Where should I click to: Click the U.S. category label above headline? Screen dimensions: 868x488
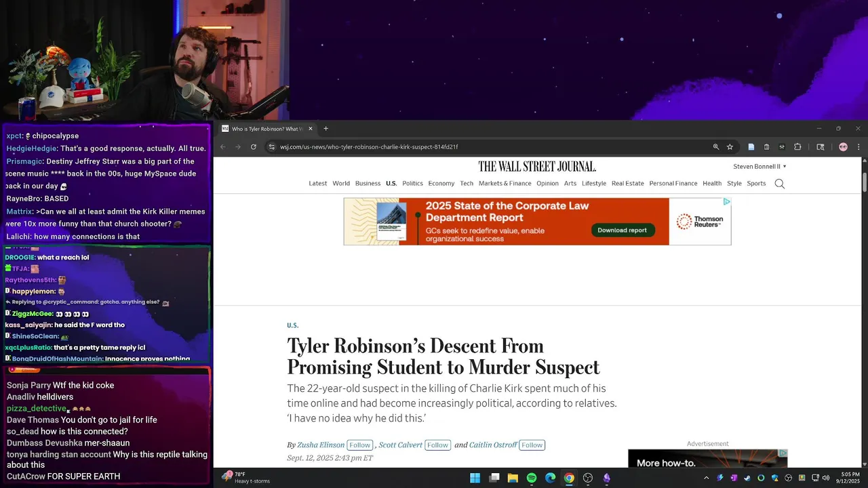[x=293, y=325]
